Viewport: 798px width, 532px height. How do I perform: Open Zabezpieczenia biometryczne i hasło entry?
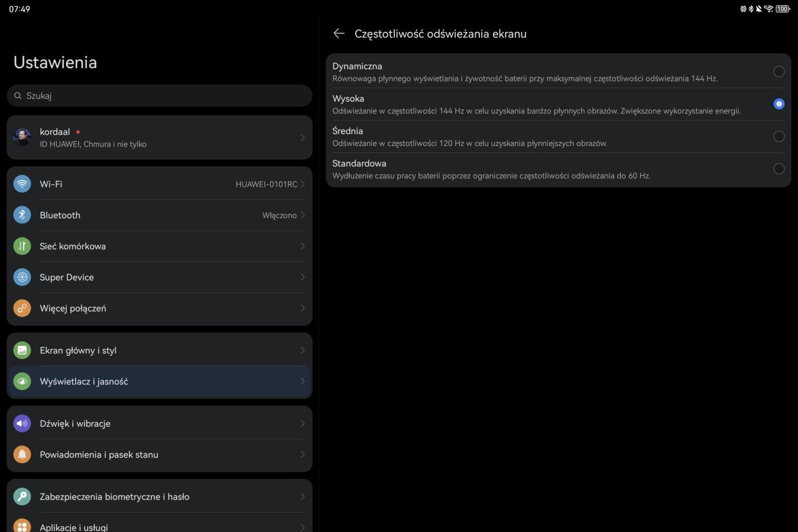coord(160,497)
